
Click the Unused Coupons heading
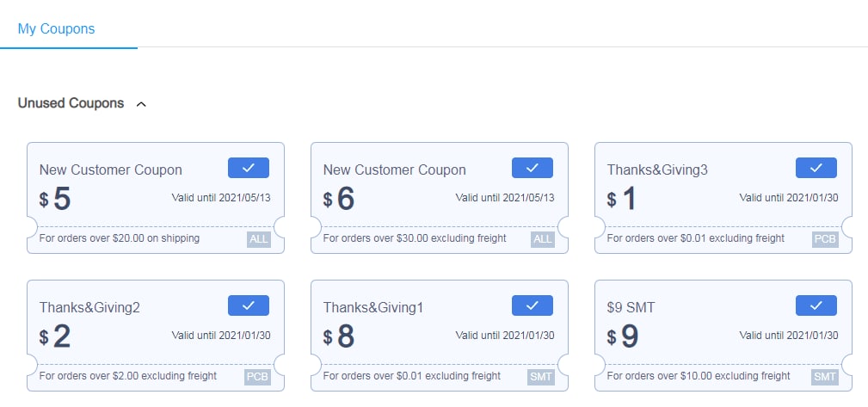pyautogui.click(x=71, y=103)
